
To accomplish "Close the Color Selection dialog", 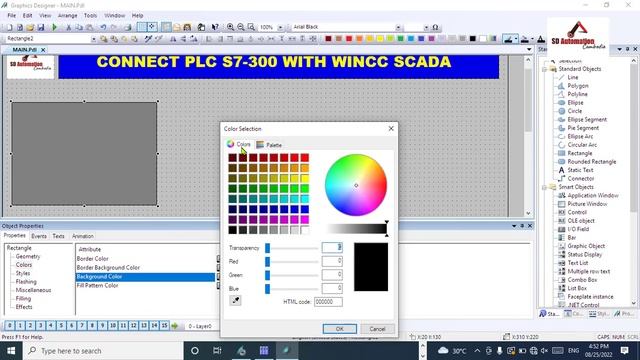I will pyautogui.click(x=391, y=129).
